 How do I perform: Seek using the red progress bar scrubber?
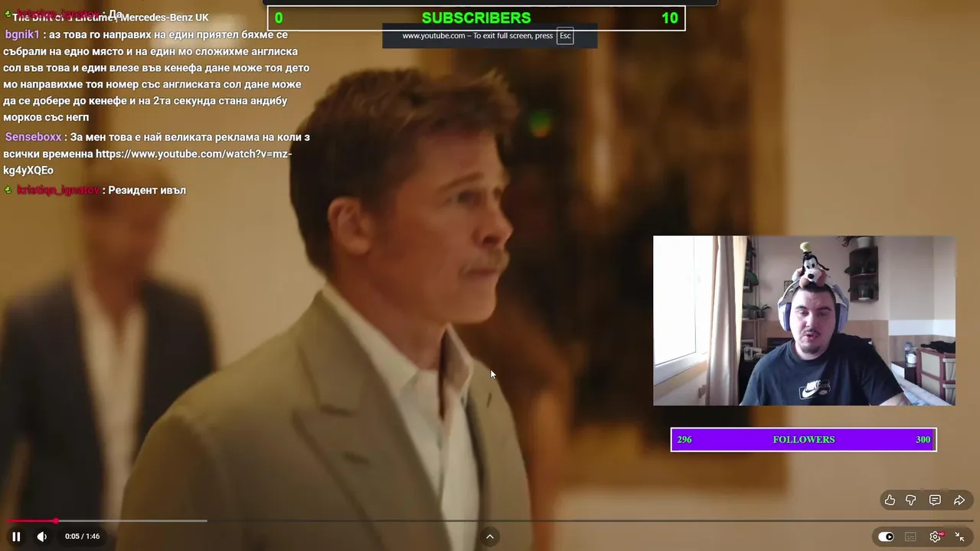[55, 521]
